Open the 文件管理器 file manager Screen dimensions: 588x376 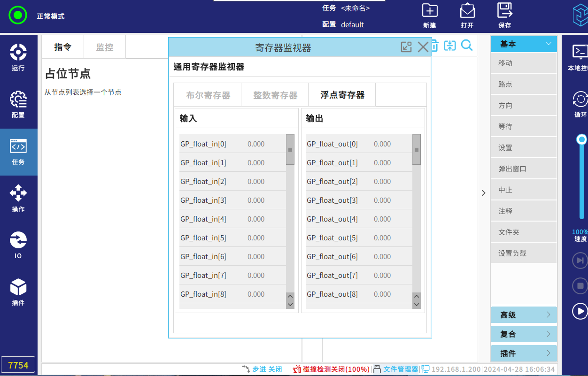(396, 369)
